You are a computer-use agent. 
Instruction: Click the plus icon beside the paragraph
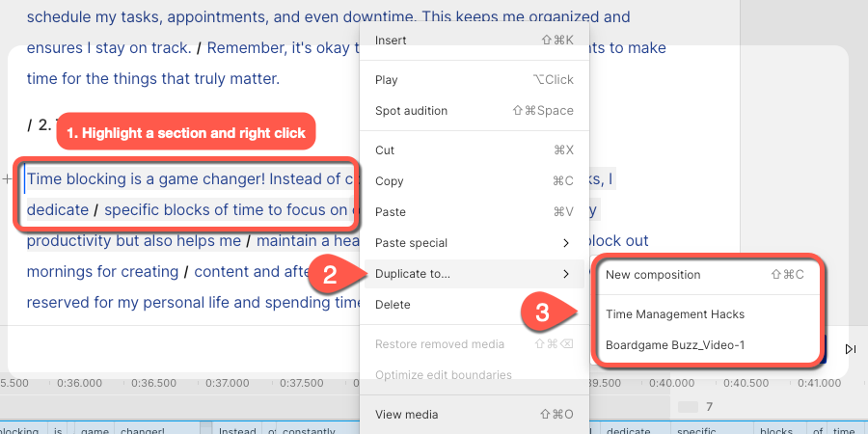tap(7, 179)
